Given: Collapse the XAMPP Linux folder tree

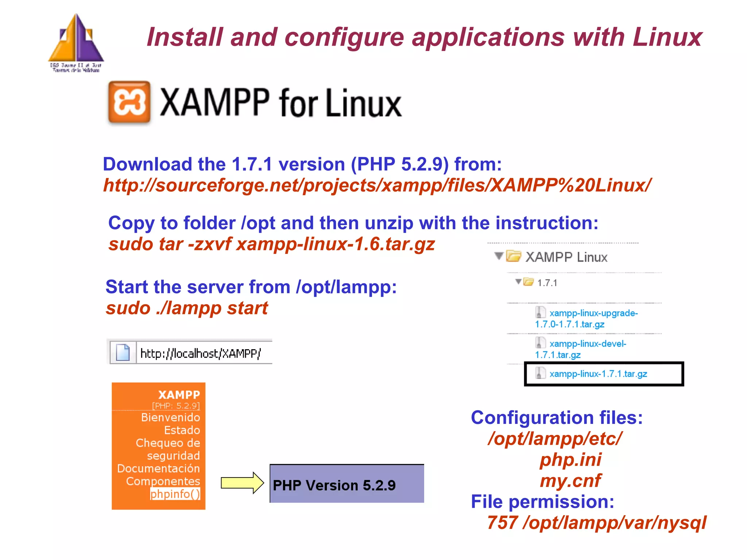Looking at the screenshot, I should coord(499,256).
